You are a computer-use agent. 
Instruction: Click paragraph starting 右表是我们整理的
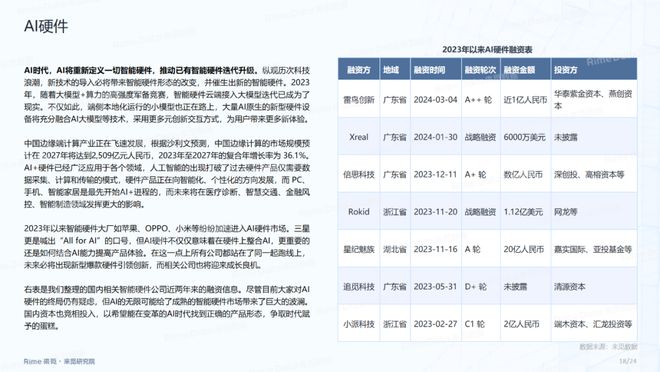(x=167, y=308)
